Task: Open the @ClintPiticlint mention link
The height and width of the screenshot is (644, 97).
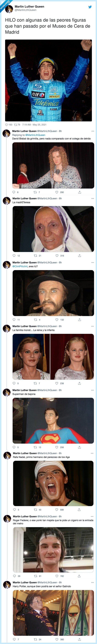Action: point(21,266)
